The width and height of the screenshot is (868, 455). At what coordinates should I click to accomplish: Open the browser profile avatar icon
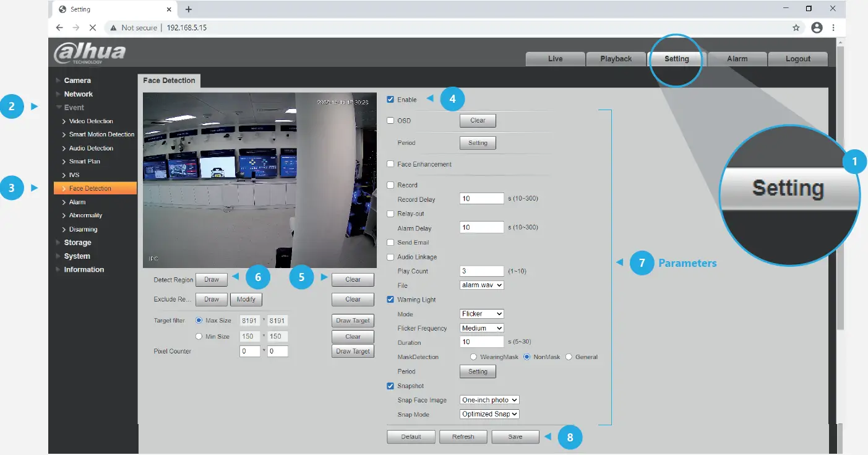pos(817,28)
